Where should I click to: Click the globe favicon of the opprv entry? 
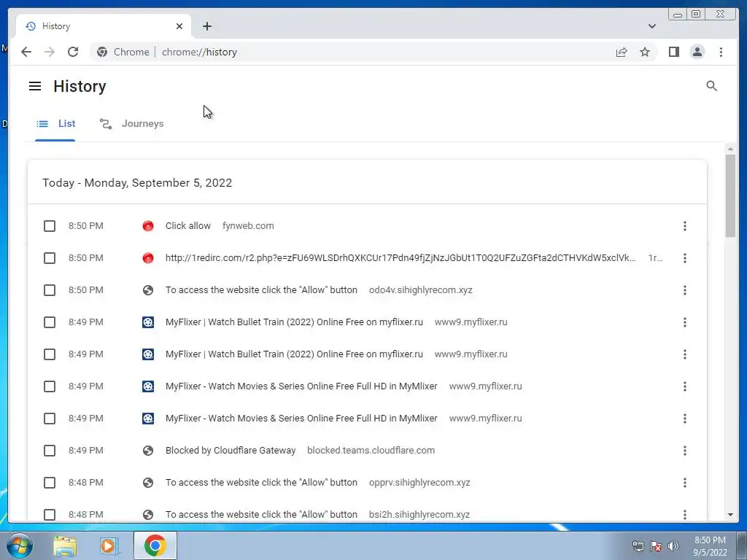148,483
